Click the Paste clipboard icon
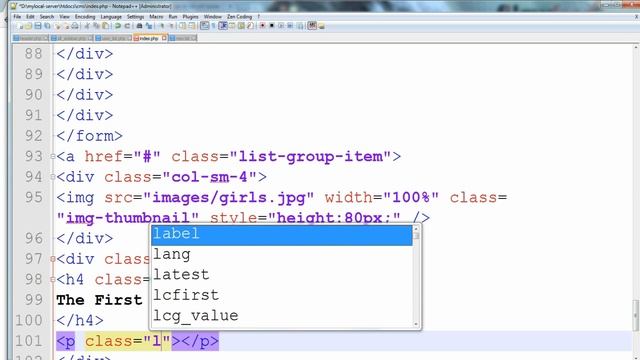This screenshot has height=360, width=640. pyautogui.click(x=106, y=26)
